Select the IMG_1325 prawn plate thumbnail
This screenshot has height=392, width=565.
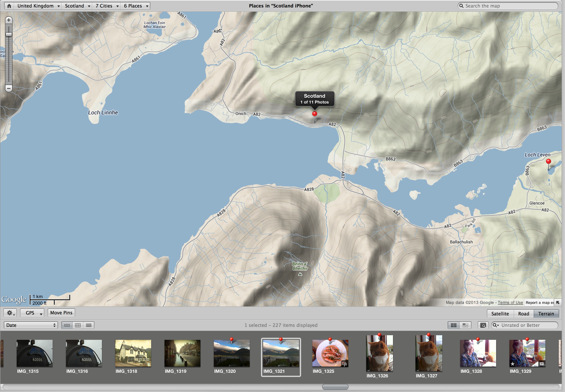click(330, 353)
